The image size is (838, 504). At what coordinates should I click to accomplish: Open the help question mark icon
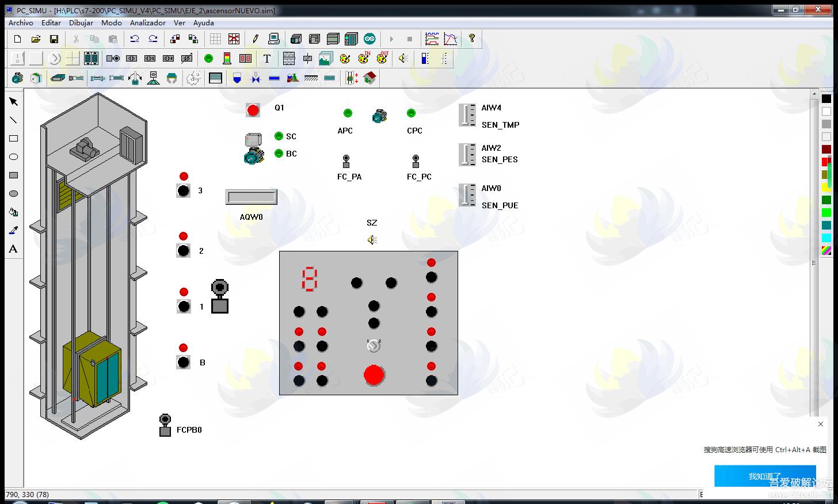(x=472, y=39)
